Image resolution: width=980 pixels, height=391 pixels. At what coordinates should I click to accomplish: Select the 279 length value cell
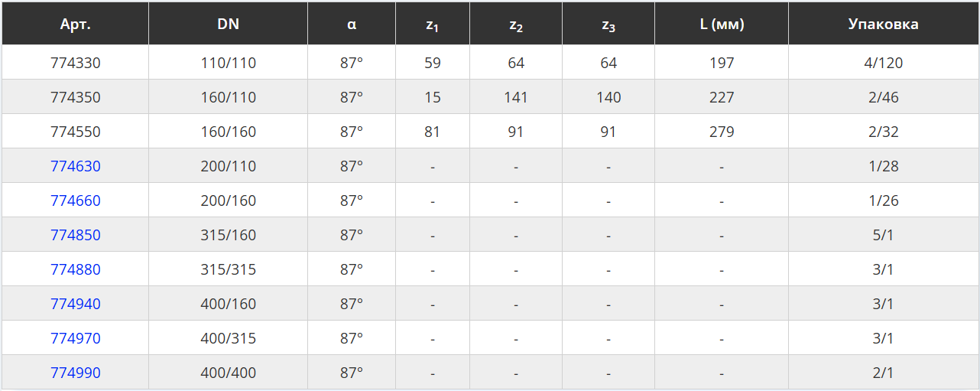[721, 132]
